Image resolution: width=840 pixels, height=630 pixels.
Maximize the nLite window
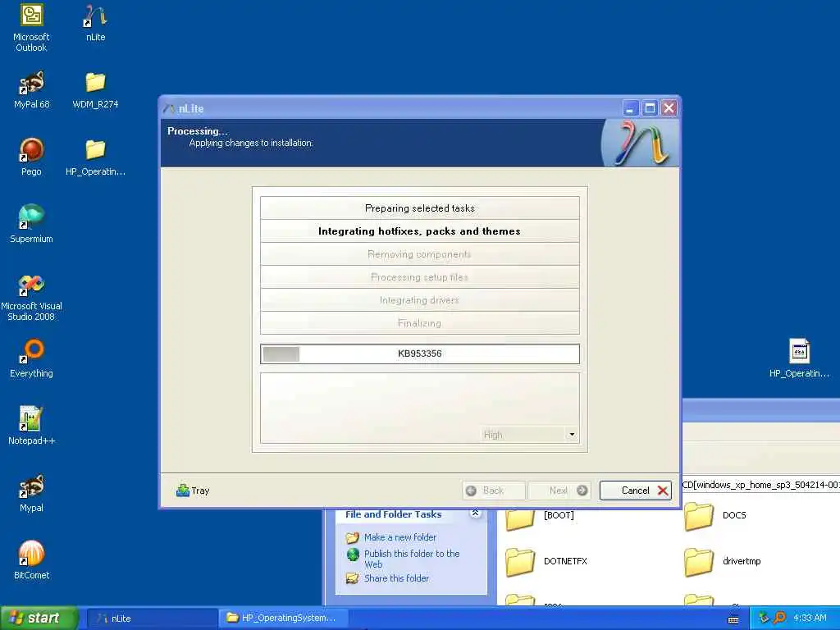pos(650,109)
